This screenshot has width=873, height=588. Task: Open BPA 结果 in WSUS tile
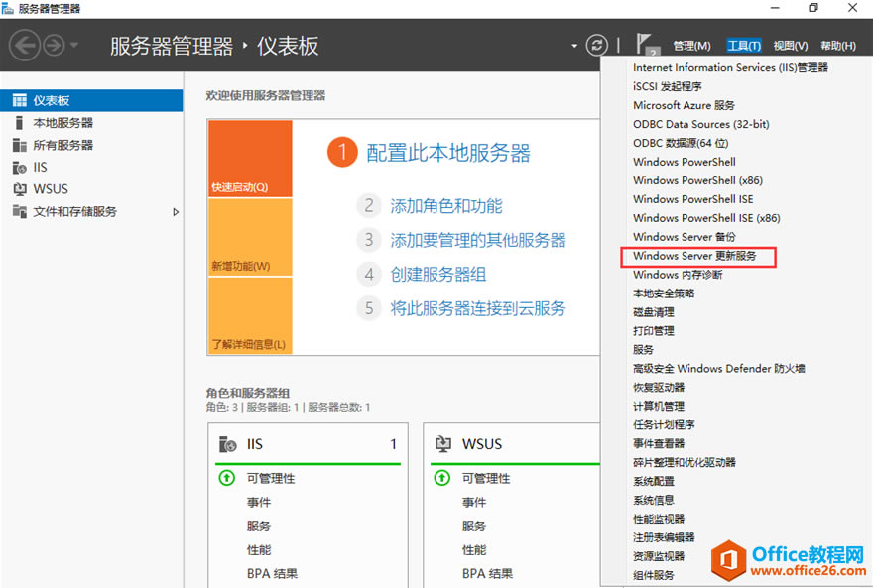tap(487, 573)
